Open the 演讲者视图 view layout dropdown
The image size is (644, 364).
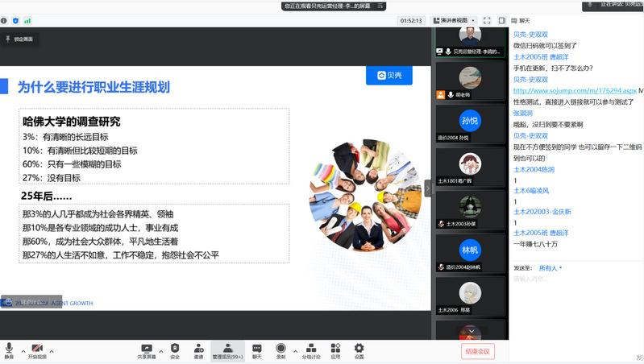pos(459,20)
